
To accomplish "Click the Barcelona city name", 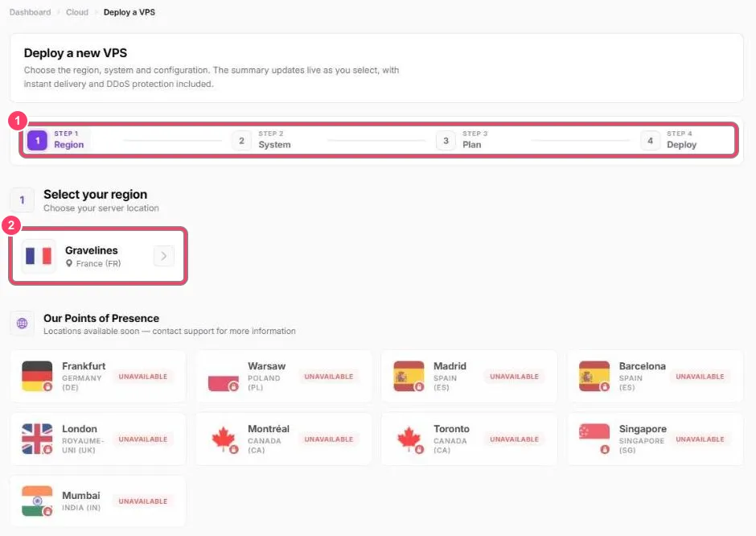I will click(x=643, y=365).
